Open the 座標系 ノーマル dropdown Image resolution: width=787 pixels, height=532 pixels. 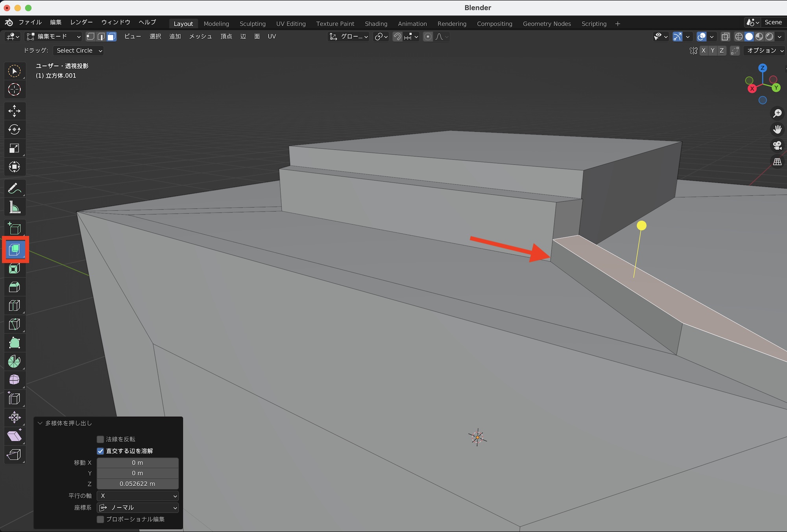tap(138, 508)
